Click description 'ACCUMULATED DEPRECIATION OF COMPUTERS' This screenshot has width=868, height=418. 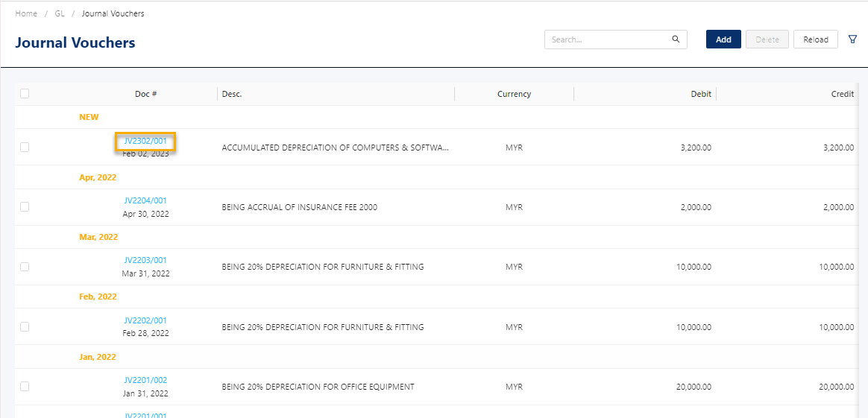(x=335, y=148)
